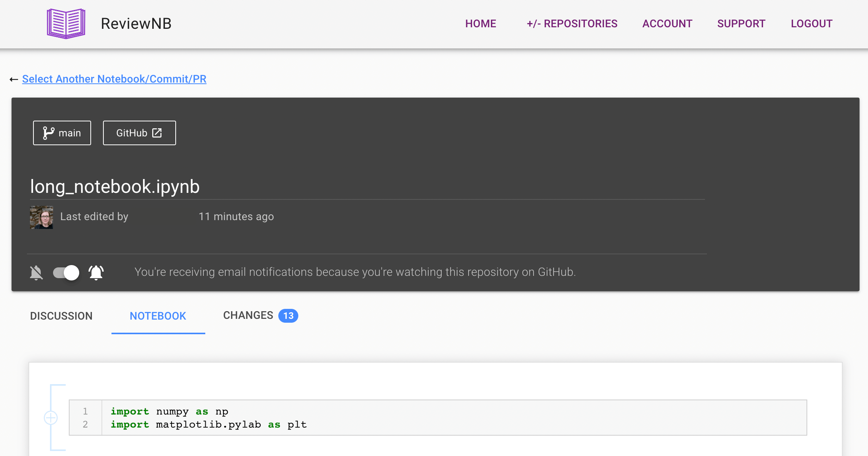Click the back arrow icon
This screenshot has height=456, width=868.
point(14,79)
